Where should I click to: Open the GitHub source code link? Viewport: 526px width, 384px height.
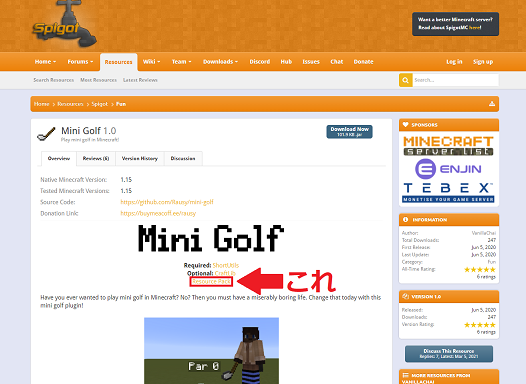click(x=167, y=202)
